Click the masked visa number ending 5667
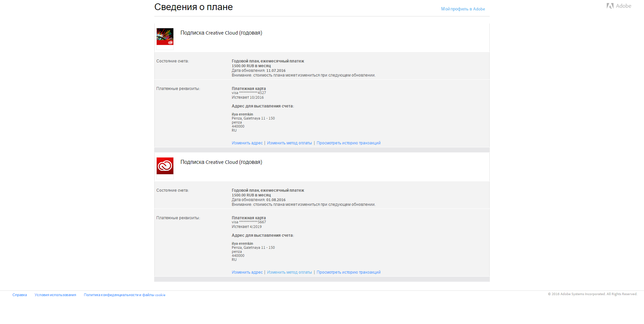644x324 pixels. (249, 222)
